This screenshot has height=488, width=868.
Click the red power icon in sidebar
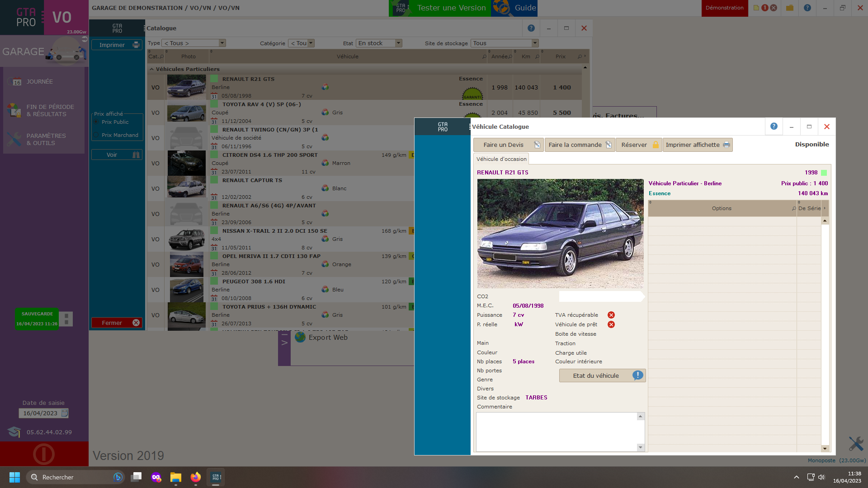coord(44,454)
